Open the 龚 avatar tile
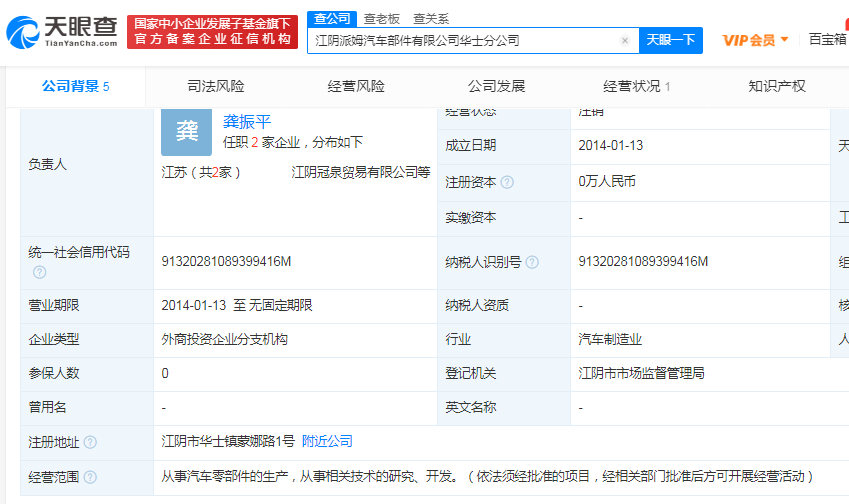The height and width of the screenshot is (504, 849). [186, 132]
